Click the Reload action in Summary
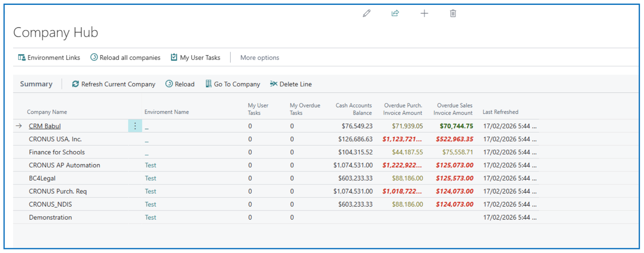Screen dimensions: 644x253 click(x=180, y=84)
